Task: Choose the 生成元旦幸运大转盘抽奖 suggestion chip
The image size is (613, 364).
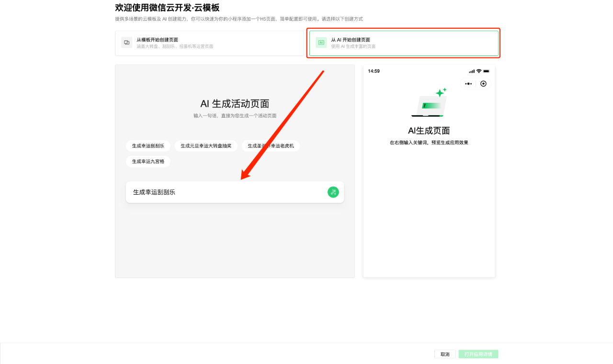Action: click(206, 146)
